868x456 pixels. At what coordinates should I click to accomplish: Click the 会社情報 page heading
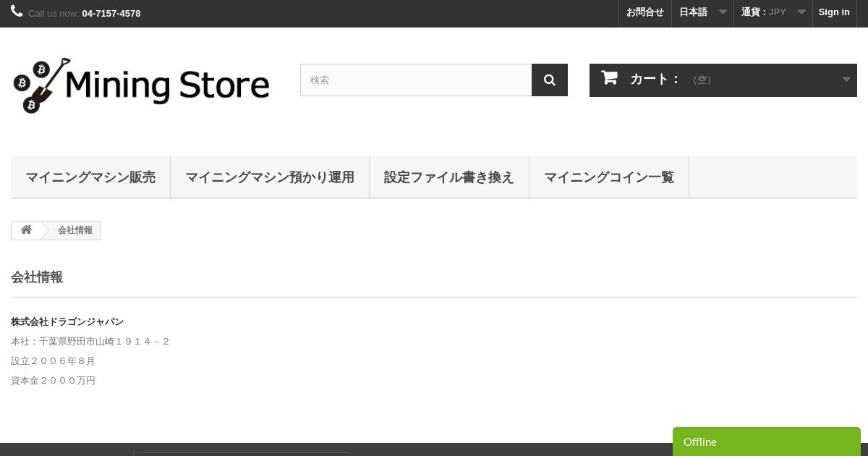coord(37,277)
